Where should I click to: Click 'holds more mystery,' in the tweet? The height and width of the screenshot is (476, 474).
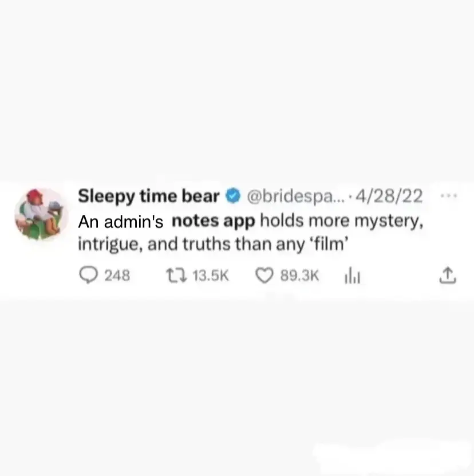341,221
